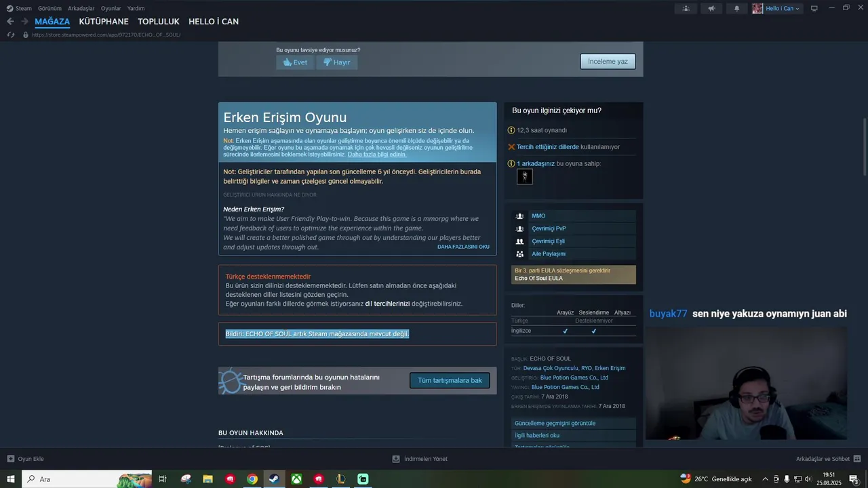Viewport: 868px width, 488px height.
Task: Show hidden system tray icons
Action: (766, 479)
